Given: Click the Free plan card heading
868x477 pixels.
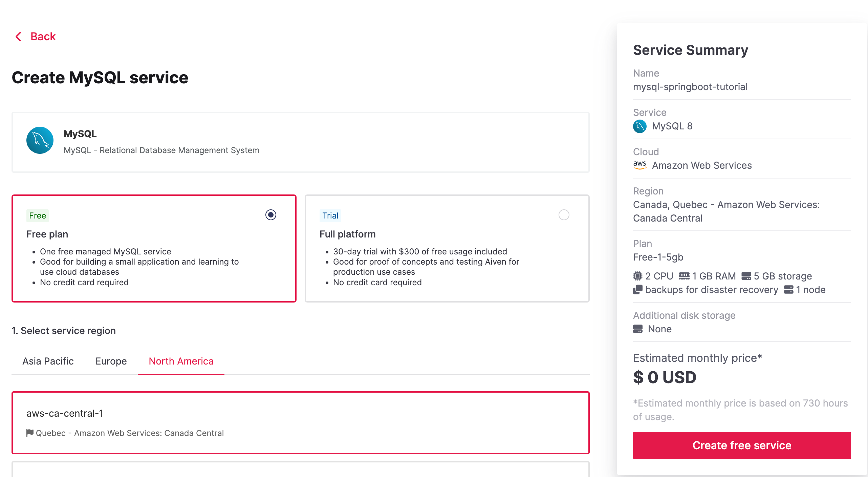Looking at the screenshot, I should [47, 234].
